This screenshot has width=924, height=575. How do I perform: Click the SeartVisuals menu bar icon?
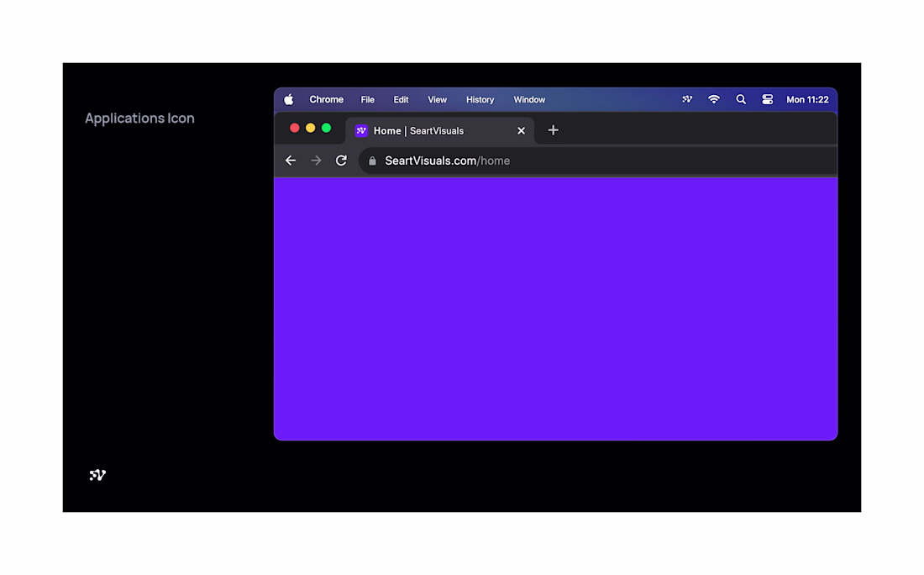point(687,100)
